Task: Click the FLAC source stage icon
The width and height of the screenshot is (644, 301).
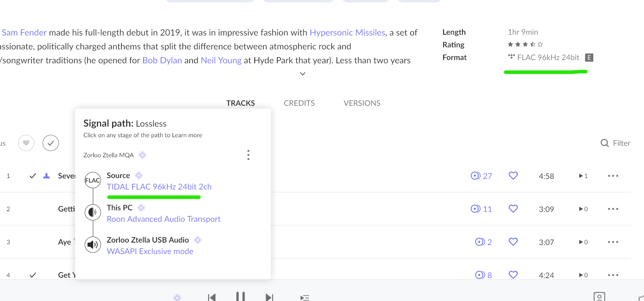Action: tap(93, 180)
